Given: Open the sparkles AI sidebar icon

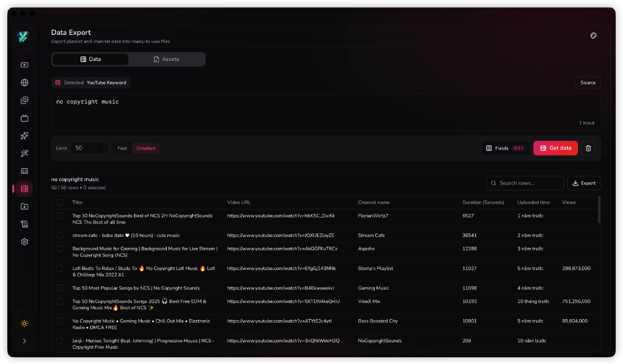Looking at the screenshot, I should [24, 136].
